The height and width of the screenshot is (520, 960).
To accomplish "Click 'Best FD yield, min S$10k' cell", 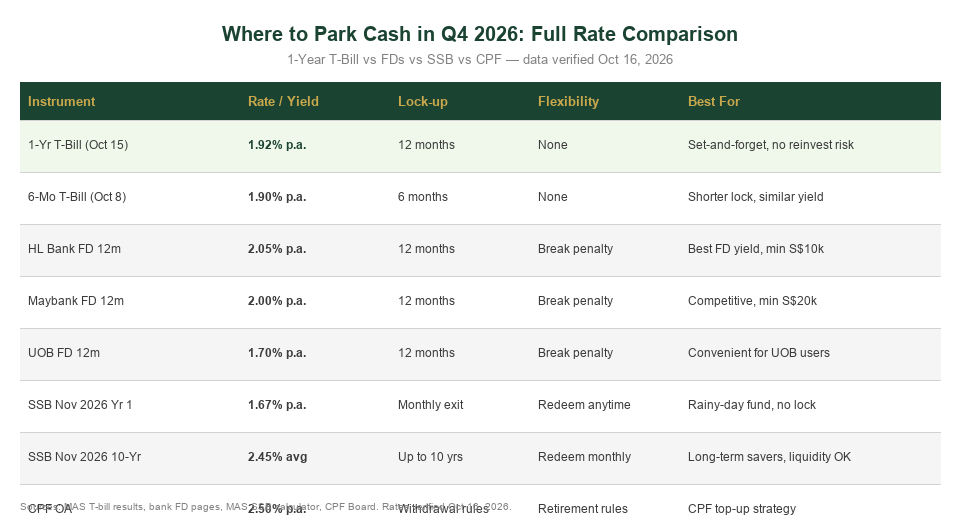I will pos(756,249).
